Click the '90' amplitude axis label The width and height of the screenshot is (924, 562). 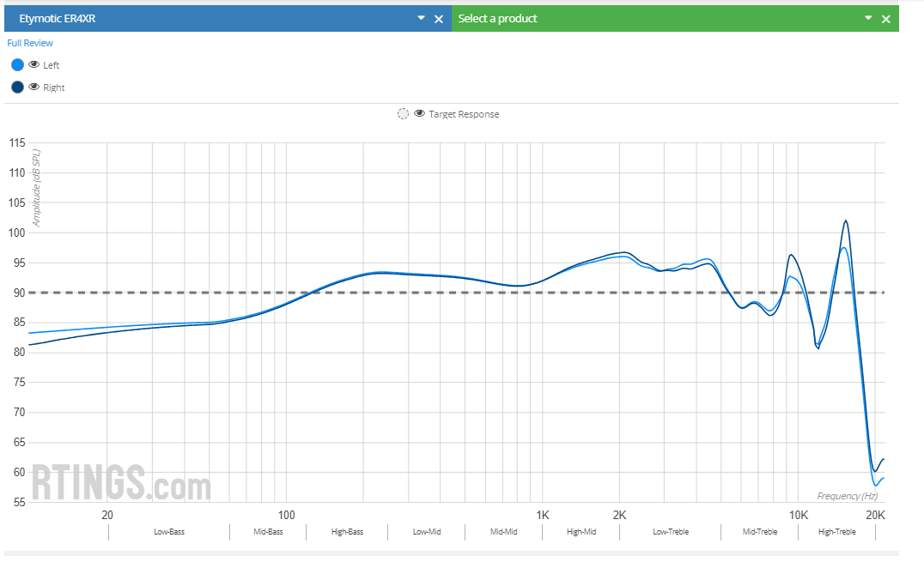[20, 293]
